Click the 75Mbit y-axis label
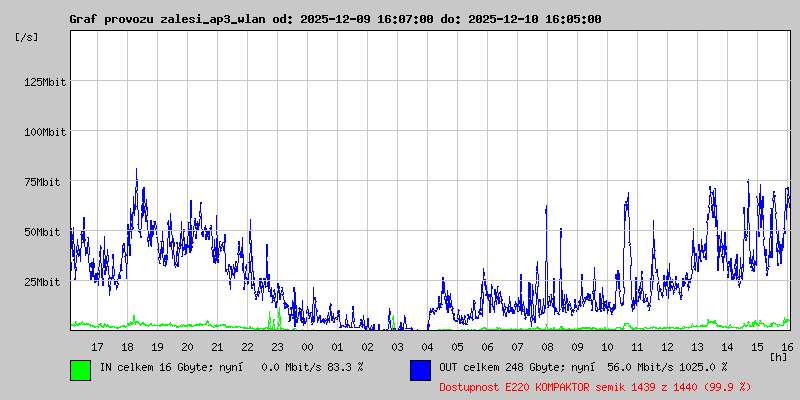The width and height of the screenshot is (800, 400). tap(44, 182)
